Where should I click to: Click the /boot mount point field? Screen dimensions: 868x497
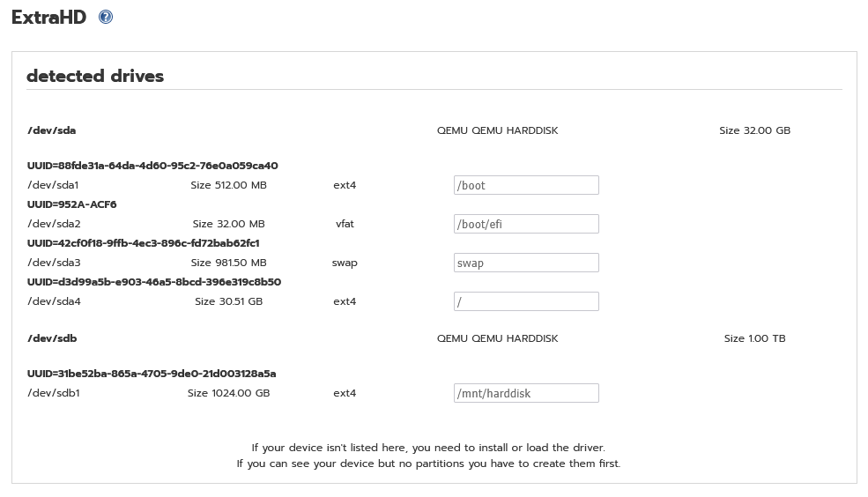[526, 185]
